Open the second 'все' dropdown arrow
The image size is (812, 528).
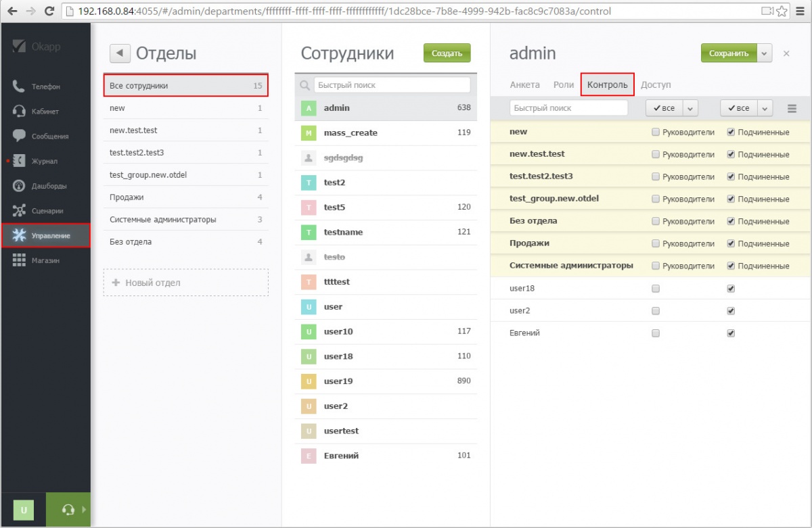pyautogui.click(x=765, y=108)
